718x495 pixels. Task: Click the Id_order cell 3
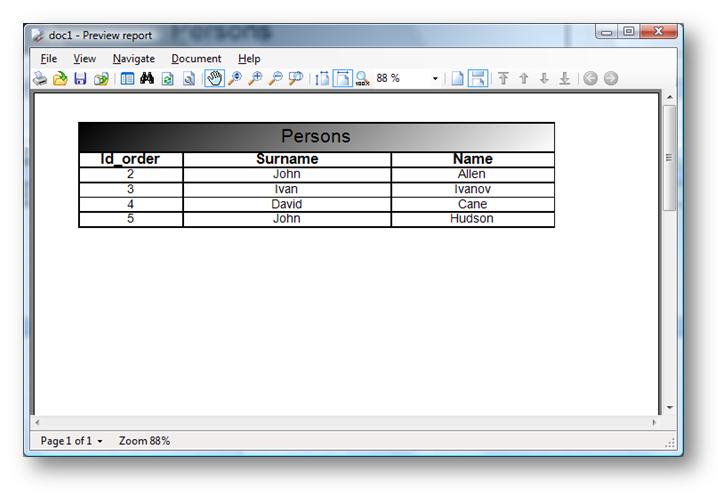131,189
